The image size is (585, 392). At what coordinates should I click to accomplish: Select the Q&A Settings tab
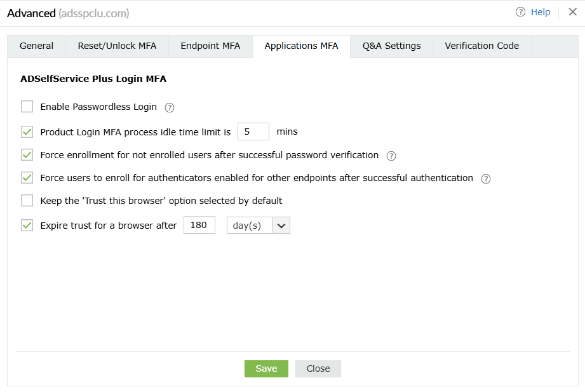pos(391,46)
